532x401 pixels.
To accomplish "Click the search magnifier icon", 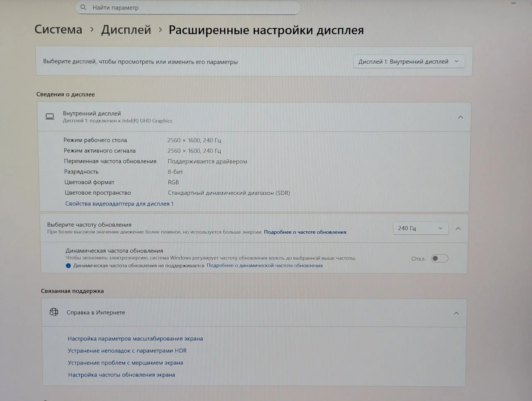I will [x=84, y=7].
